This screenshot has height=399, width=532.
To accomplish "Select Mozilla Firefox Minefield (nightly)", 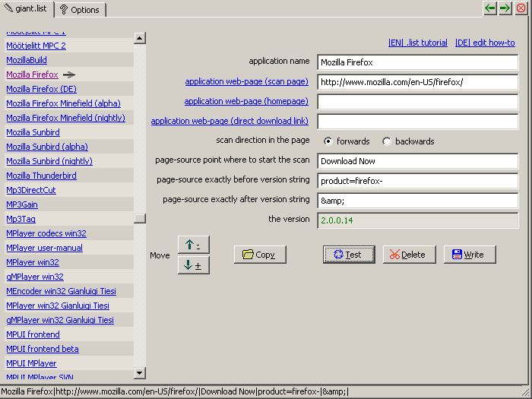I will (66, 118).
